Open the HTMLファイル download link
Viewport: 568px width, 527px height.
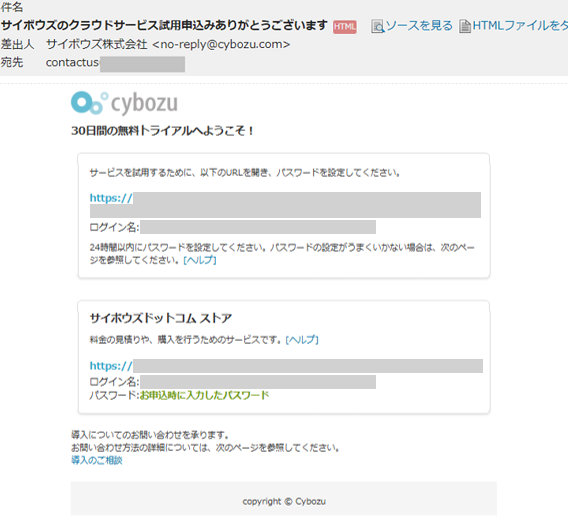click(520, 26)
